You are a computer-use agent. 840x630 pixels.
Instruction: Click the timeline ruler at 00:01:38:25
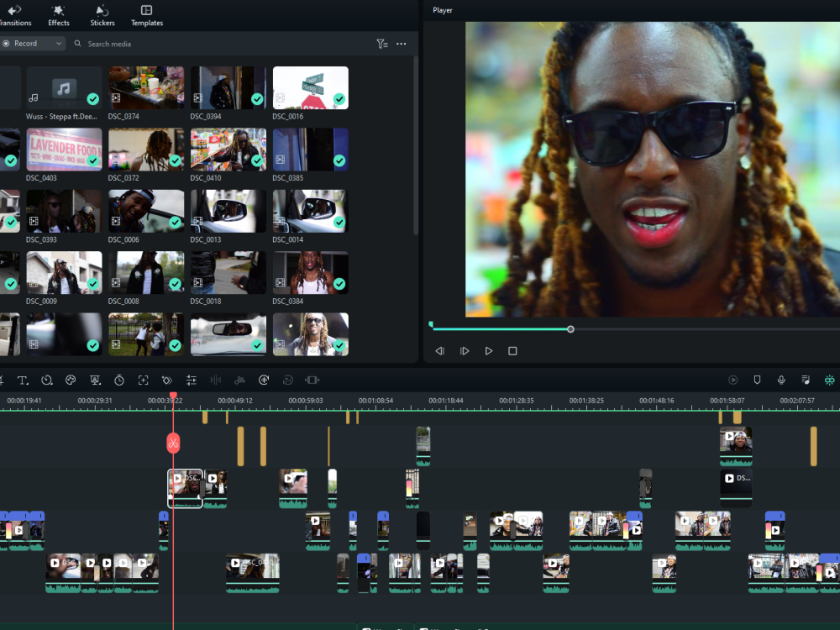point(586,401)
